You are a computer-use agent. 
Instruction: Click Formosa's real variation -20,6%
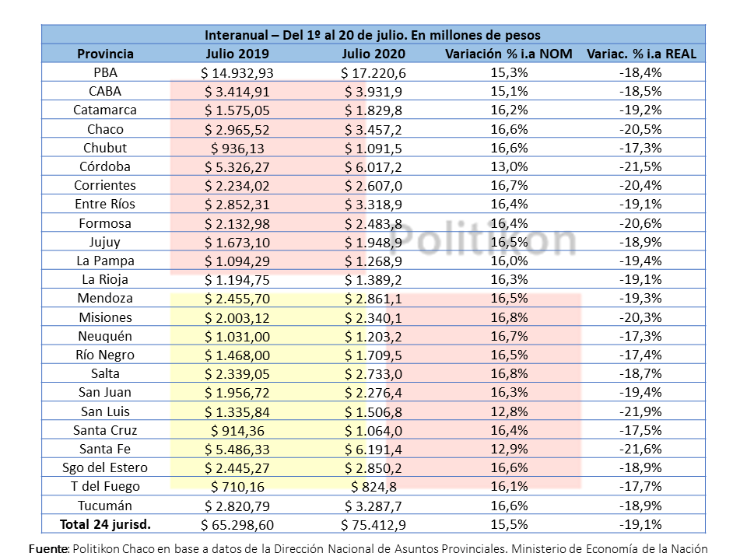point(640,223)
